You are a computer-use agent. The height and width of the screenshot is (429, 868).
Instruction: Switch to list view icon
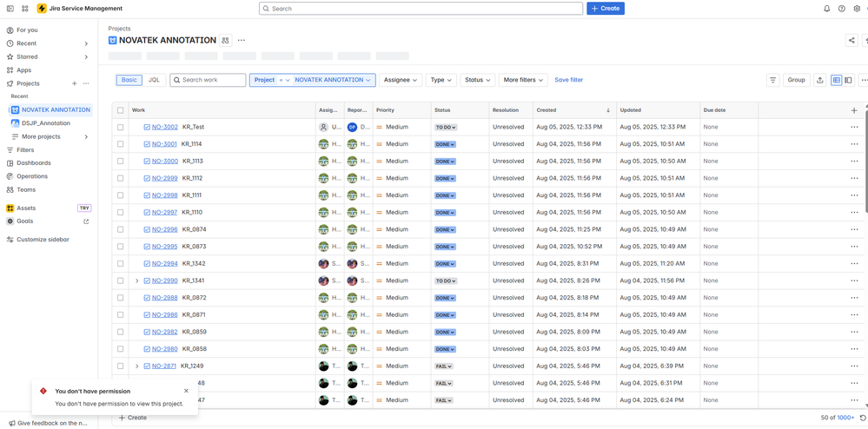point(836,80)
